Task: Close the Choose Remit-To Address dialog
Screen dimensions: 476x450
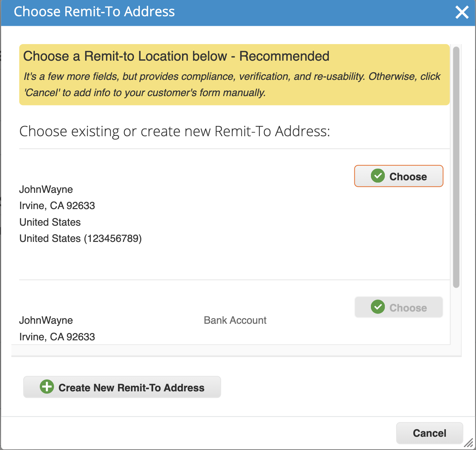Action: coord(462,13)
